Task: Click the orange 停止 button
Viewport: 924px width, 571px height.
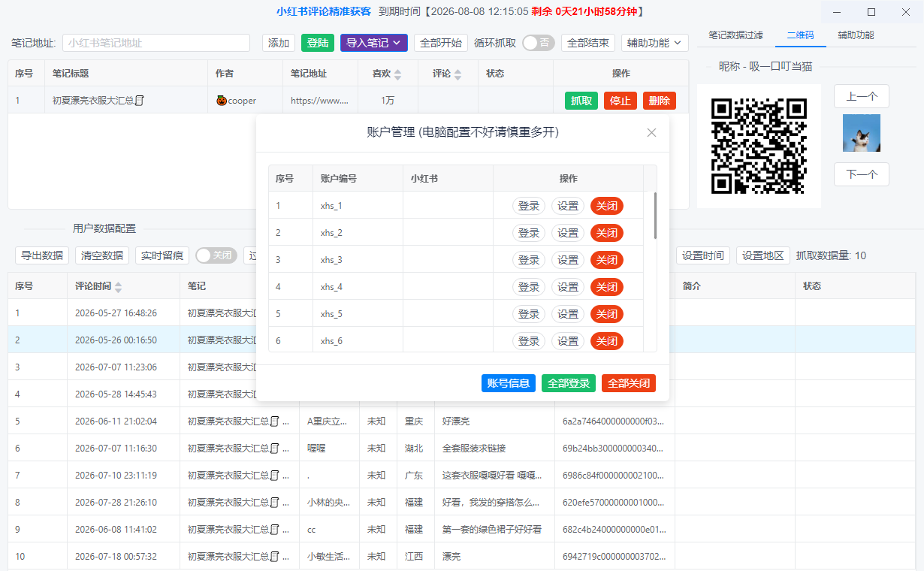Action: [621, 101]
